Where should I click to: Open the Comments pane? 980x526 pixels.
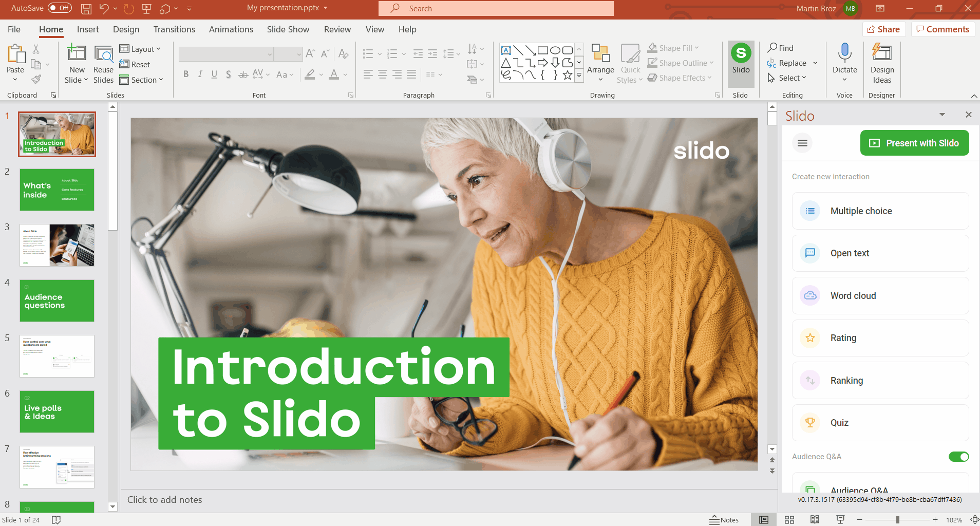943,29
